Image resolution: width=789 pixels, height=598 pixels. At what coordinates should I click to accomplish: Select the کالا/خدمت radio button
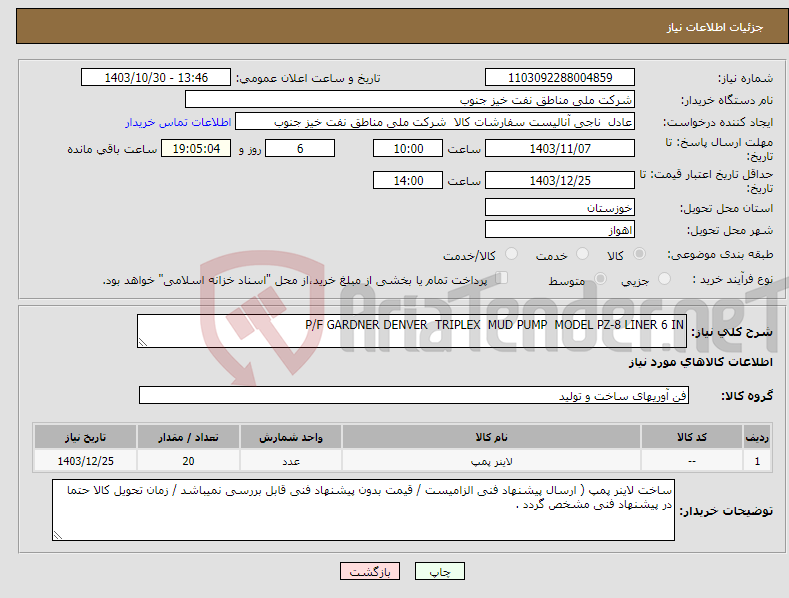(x=511, y=254)
